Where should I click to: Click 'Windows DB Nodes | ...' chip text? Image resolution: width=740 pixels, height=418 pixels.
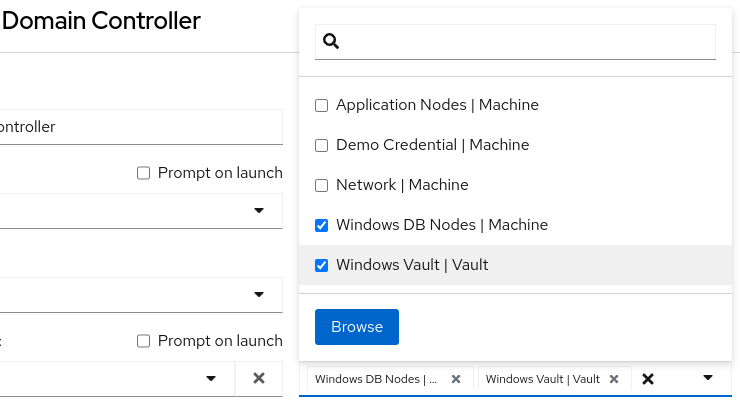click(x=376, y=379)
